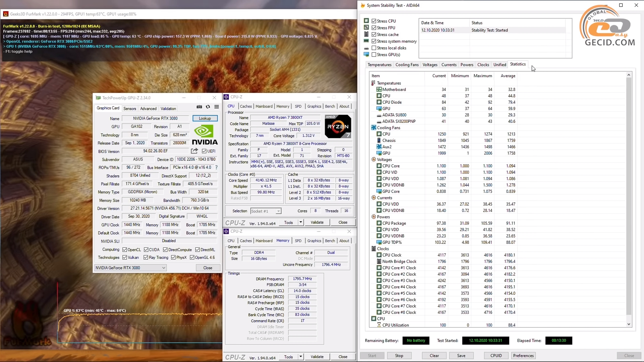Toggle Stress system memory checkbox

[x=374, y=41]
